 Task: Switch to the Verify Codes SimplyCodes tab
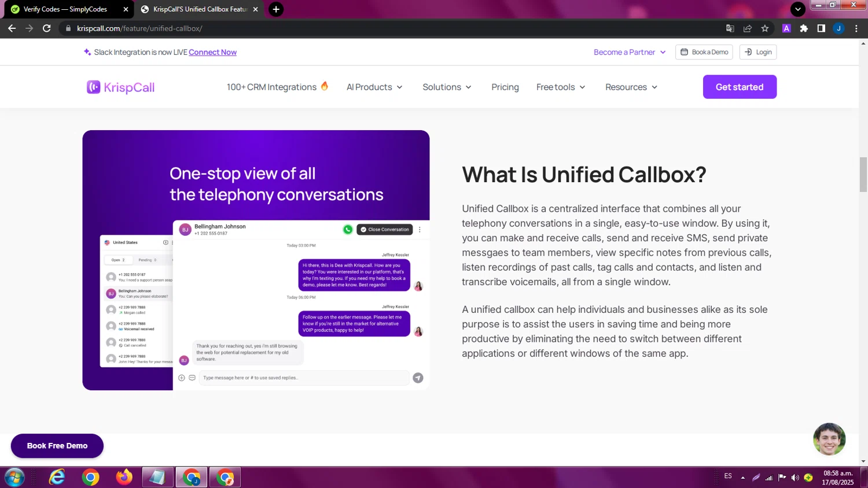point(65,9)
